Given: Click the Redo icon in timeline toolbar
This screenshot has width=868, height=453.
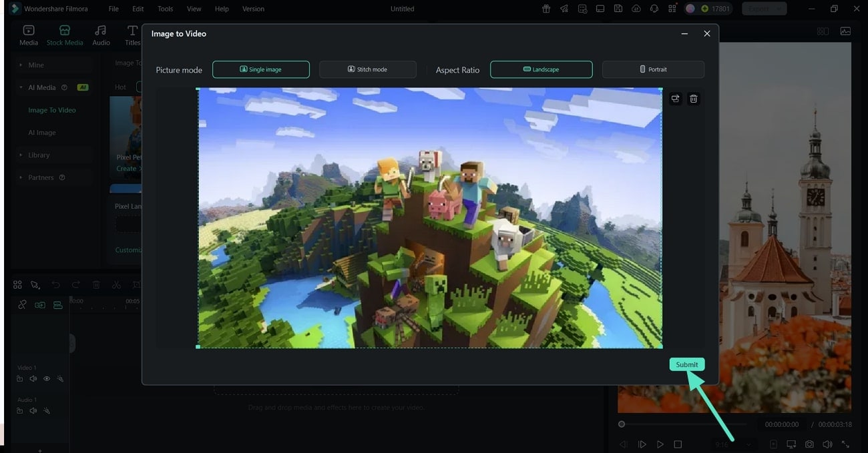Looking at the screenshot, I should point(75,285).
